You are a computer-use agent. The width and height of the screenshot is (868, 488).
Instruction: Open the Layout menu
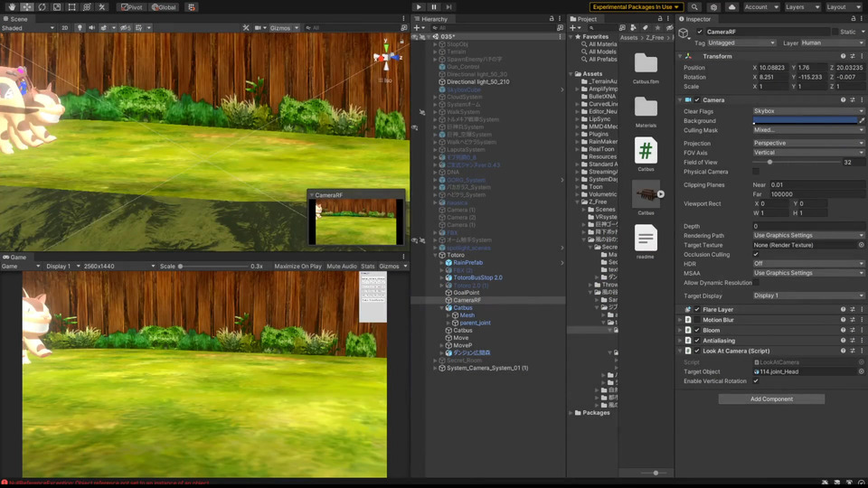(844, 7)
